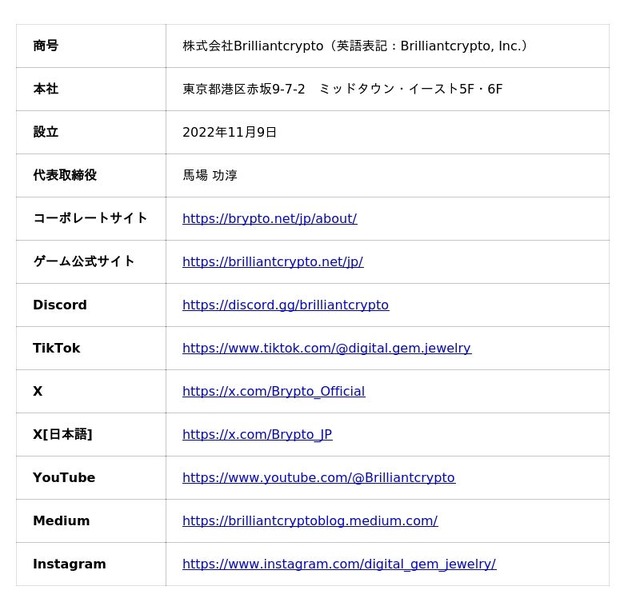Open the YouTube Brilliantcrypto channel link

[x=318, y=478]
